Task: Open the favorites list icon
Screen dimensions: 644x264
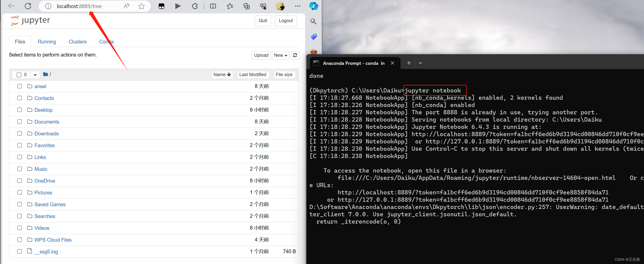Action: [x=230, y=6]
